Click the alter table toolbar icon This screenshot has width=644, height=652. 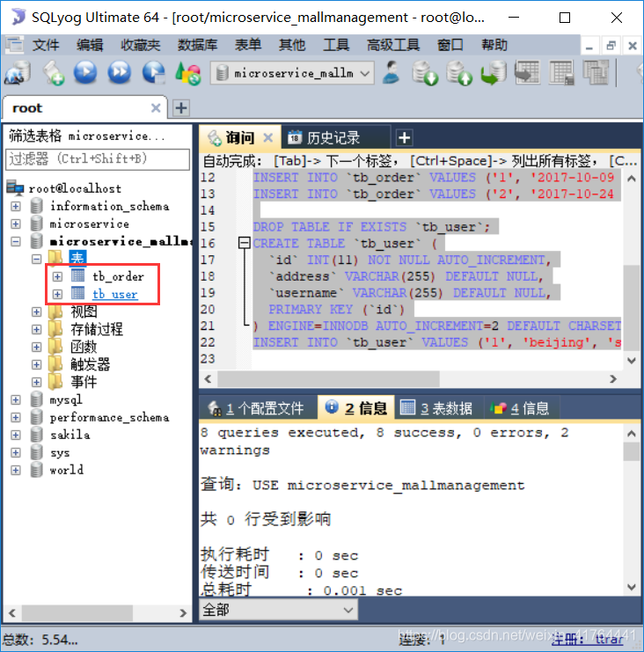(x=561, y=73)
